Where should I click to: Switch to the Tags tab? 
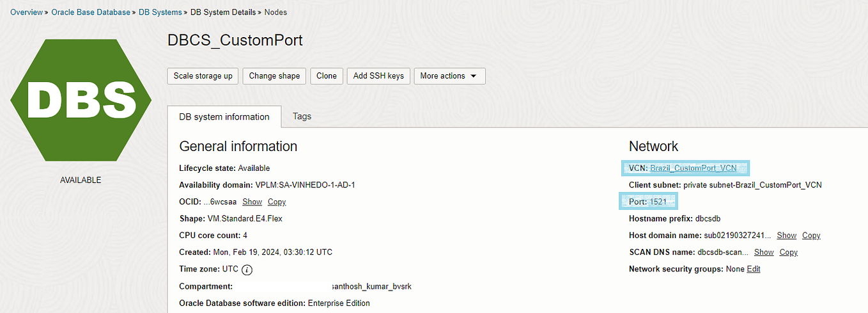click(x=302, y=116)
